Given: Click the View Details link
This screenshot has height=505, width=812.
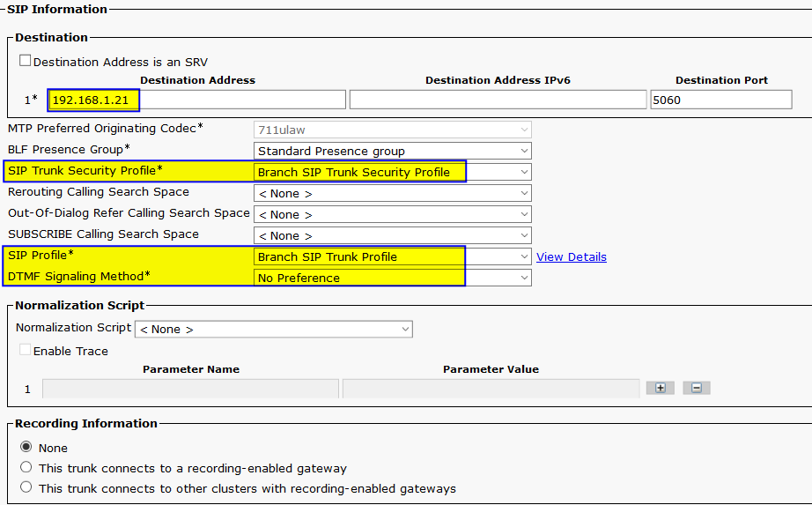Looking at the screenshot, I should click(572, 256).
